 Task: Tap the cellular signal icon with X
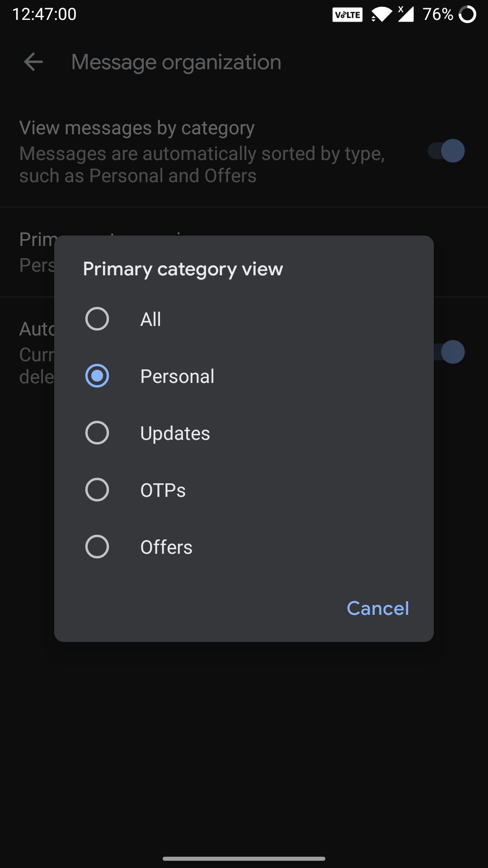[x=406, y=14]
